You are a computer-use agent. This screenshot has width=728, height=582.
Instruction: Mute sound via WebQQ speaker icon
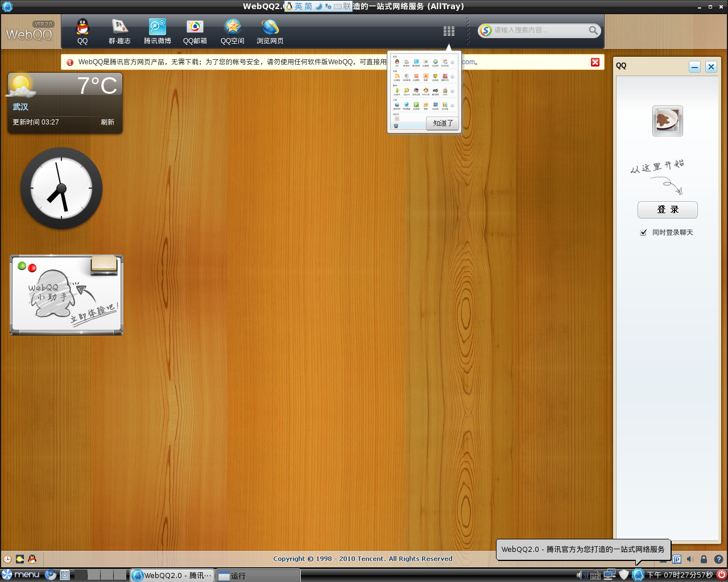coord(690,559)
